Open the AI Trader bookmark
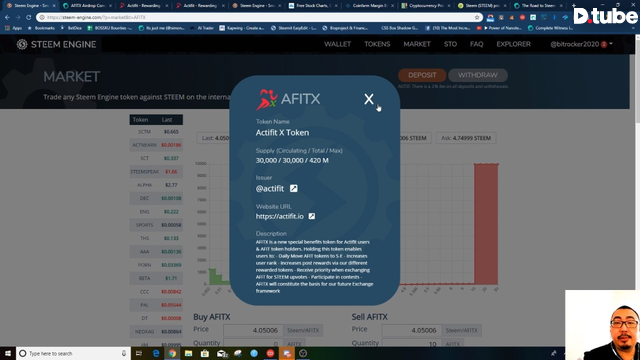This screenshot has height=360, width=640. pos(203,28)
